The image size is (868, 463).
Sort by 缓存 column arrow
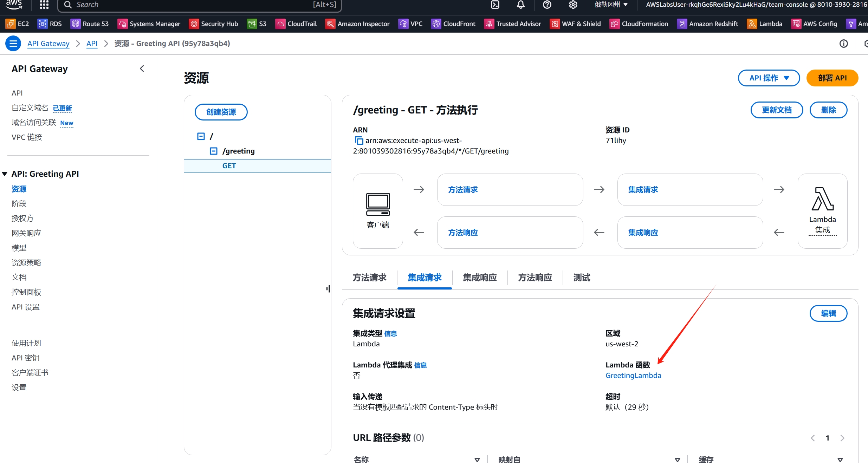coord(840,459)
